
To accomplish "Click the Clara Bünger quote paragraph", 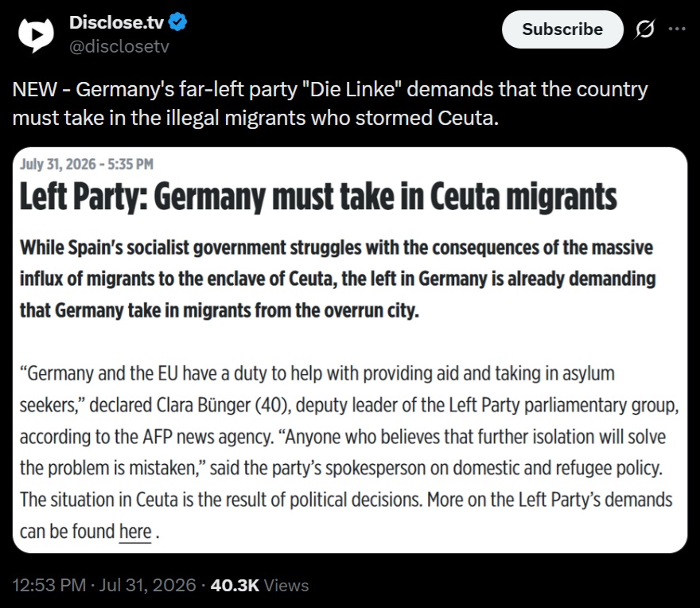I will pos(349,452).
